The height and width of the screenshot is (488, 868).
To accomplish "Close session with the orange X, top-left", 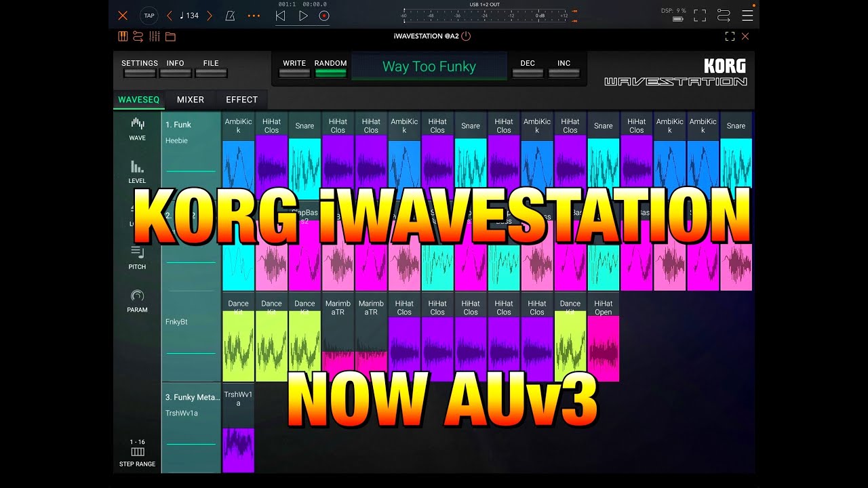I will click(x=123, y=16).
